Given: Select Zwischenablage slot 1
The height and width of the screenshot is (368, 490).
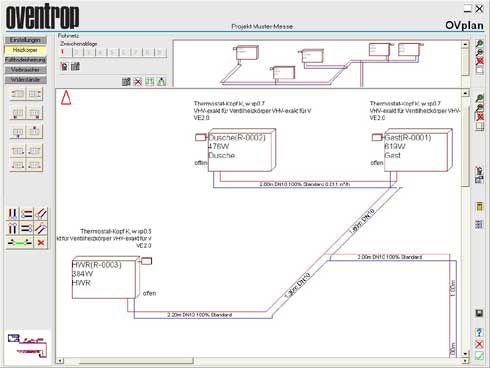Looking at the screenshot, I should click(65, 52).
